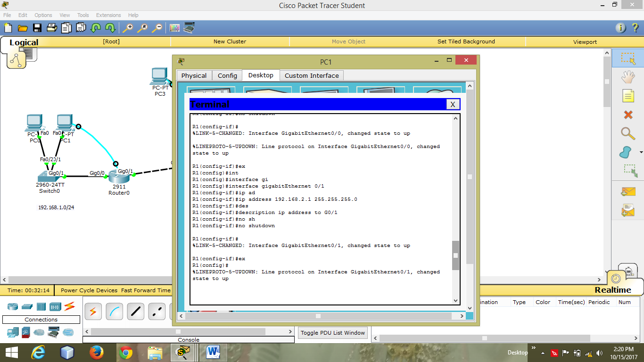Click PC3 device on canvas
Viewport: 644px width, 362px height.
pos(160,76)
